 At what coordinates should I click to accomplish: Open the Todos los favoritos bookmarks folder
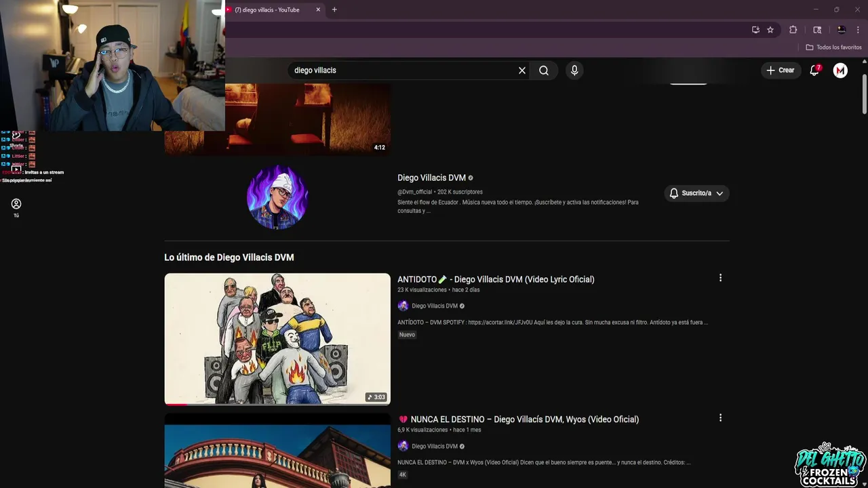coord(833,47)
